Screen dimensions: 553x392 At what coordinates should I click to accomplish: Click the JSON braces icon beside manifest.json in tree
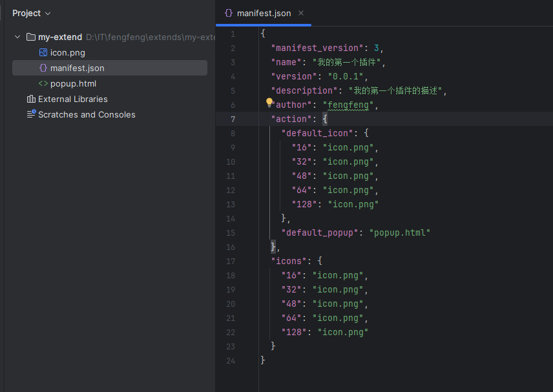[x=43, y=68]
